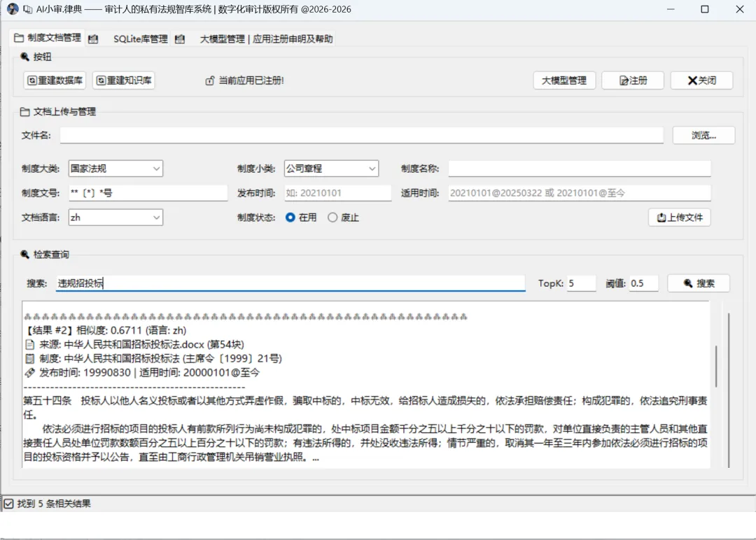Click the TopK value field
Image resolution: width=756 pixels, height=540 pixels.
tap(581, 283)
